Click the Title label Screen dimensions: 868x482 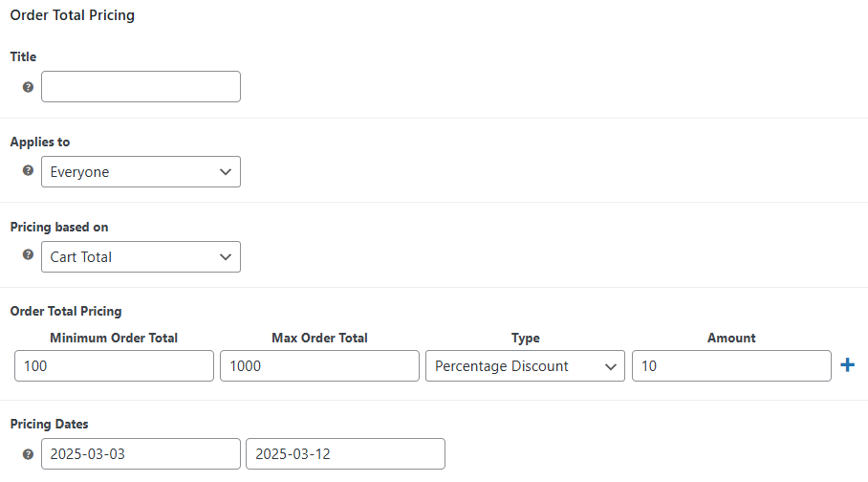pos(23,56)
